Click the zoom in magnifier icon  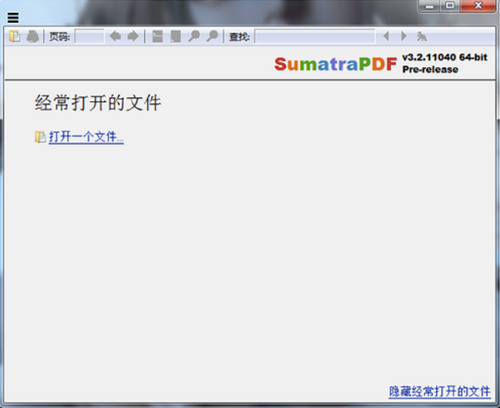click(212, 36)
